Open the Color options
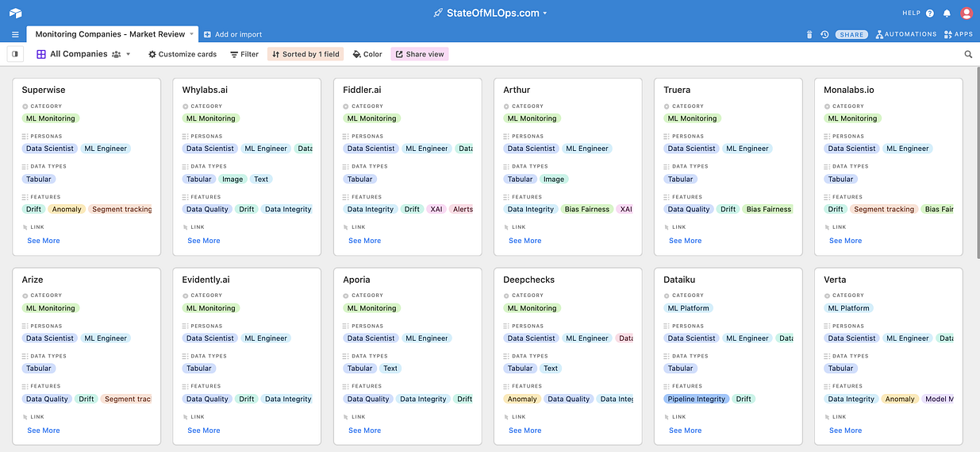The height and width of the screenshot is (452, 980). click(367, 54)
